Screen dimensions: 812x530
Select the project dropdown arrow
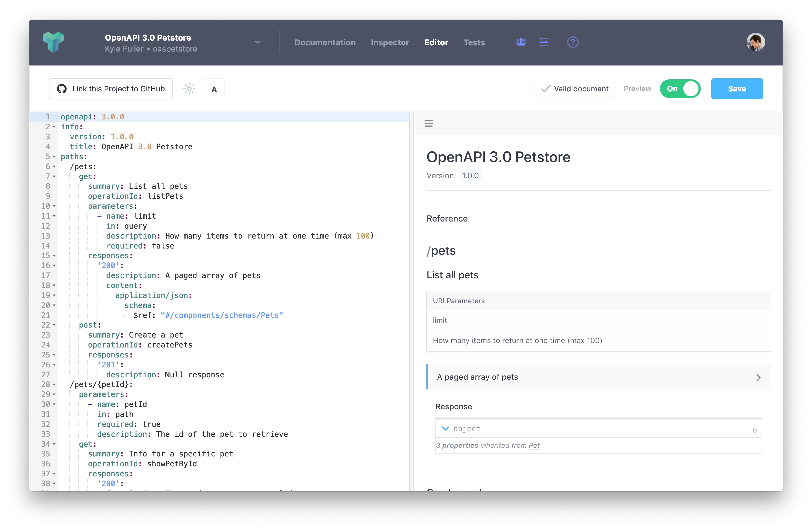pos(257,42)
